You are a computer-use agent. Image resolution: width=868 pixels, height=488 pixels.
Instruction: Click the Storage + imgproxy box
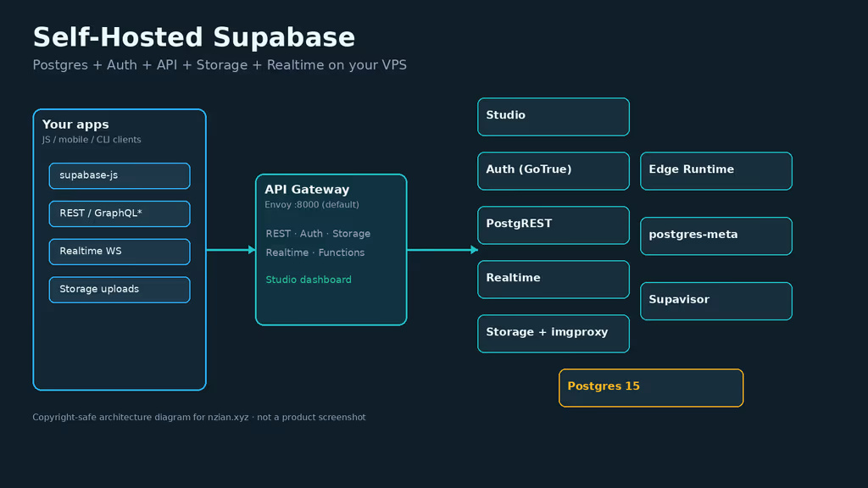pos(554,334)
